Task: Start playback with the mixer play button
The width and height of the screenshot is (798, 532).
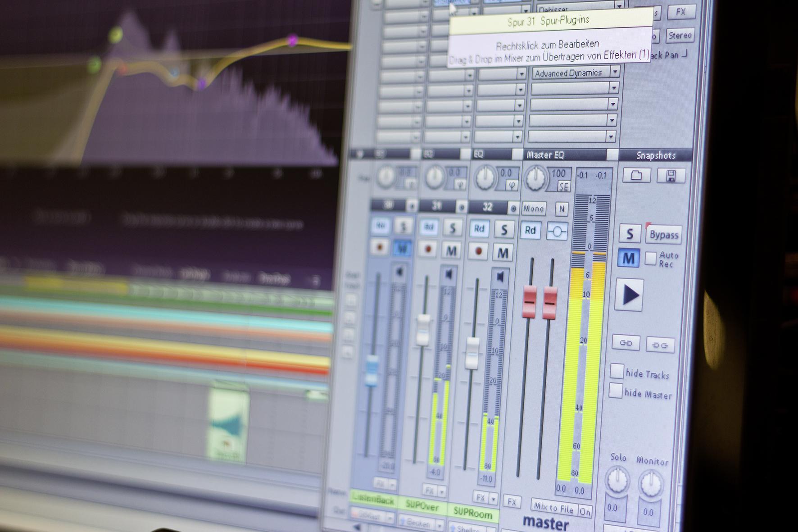Action: pyautogui.click(x=630, y=295)
